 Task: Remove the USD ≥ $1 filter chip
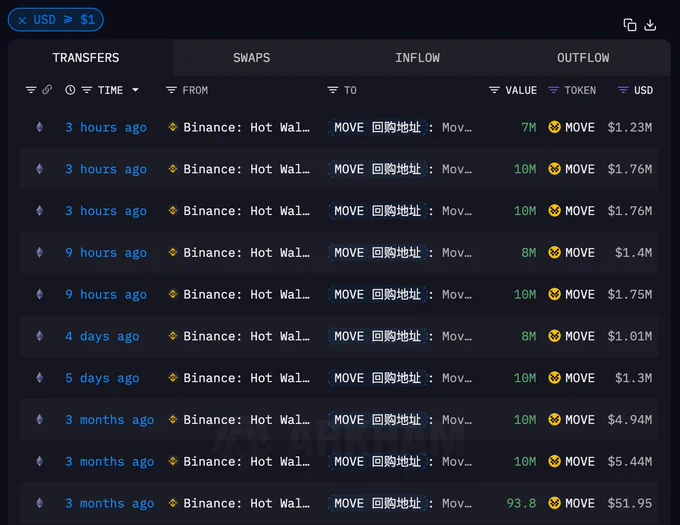point(22,20)
